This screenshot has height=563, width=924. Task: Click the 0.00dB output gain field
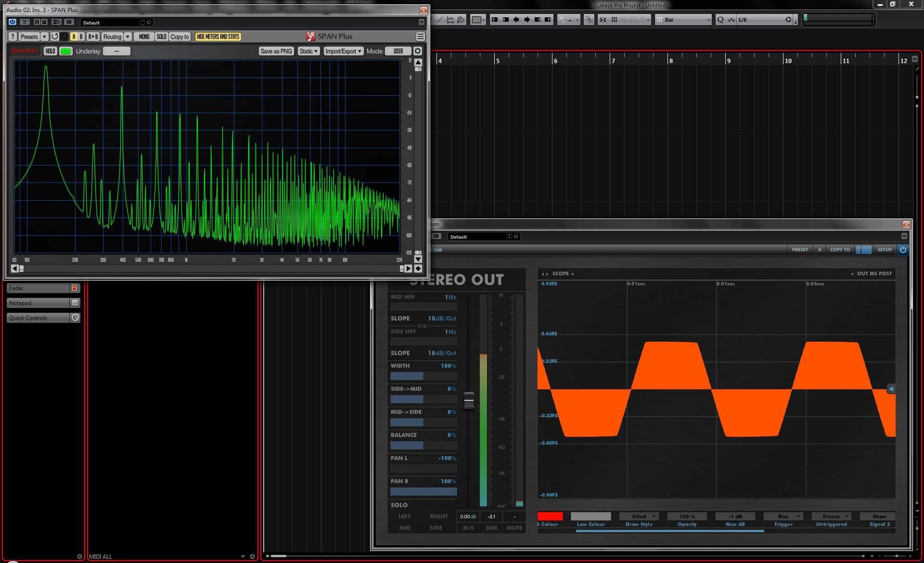pos(467,516)
